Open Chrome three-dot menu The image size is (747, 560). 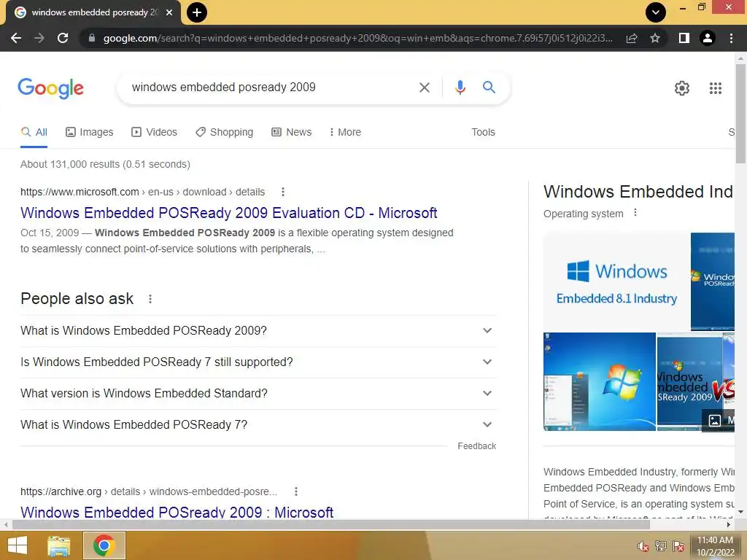pyautogui.click(x=731, y=38)
